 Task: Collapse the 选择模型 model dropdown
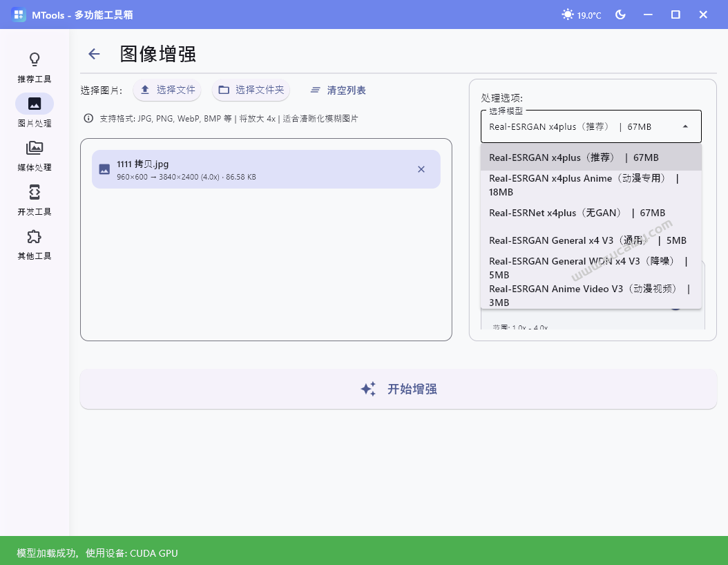tap(684, 126)
